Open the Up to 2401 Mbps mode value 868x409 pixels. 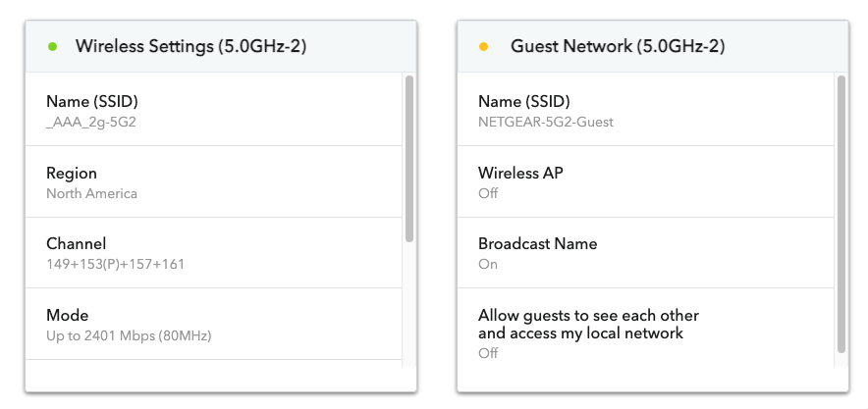point(129,335)
